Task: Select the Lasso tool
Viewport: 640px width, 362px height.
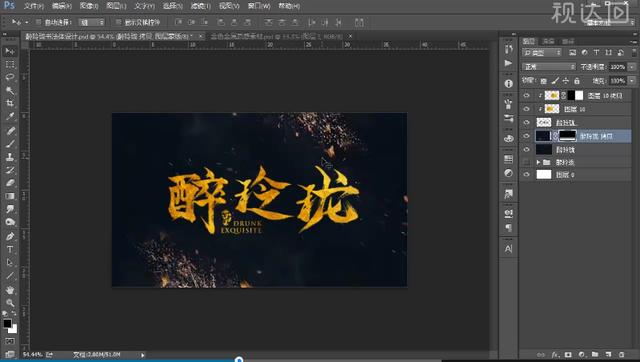Action: click(10, 77)
